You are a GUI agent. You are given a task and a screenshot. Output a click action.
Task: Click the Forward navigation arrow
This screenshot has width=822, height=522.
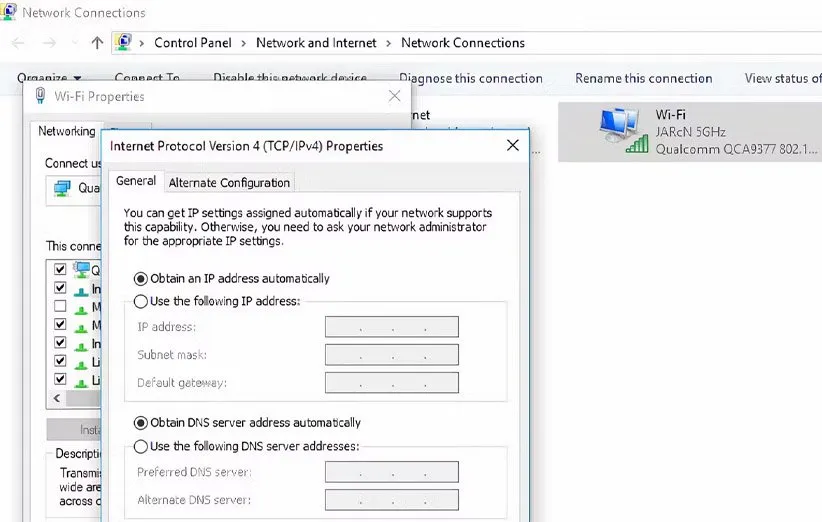(x=50, y=43)
